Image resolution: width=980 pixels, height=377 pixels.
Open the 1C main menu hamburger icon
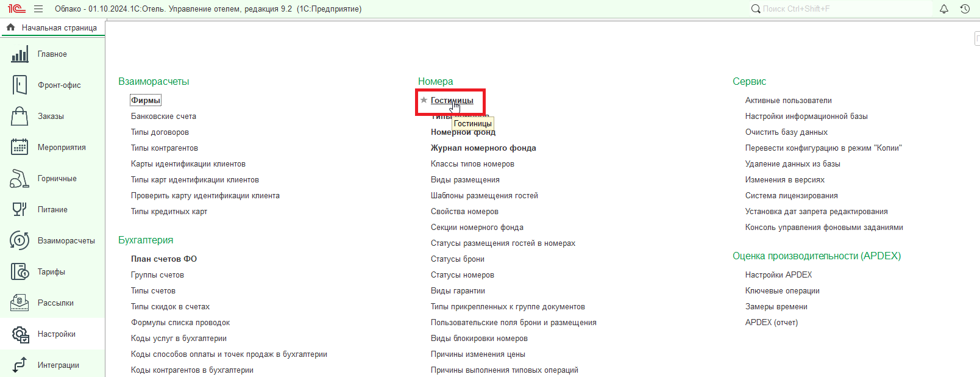pyautogui.click(x=38, y=9)
